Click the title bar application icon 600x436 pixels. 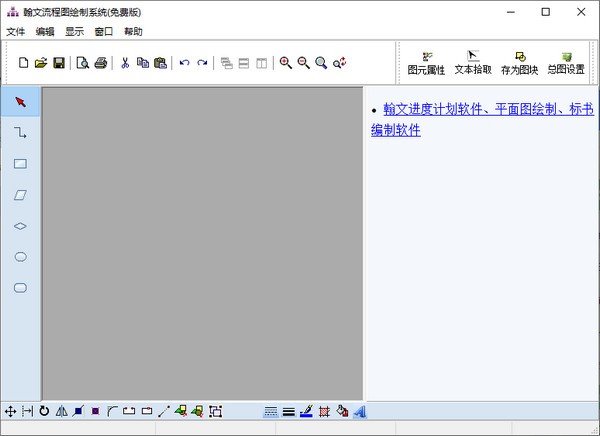click(13, 12)
